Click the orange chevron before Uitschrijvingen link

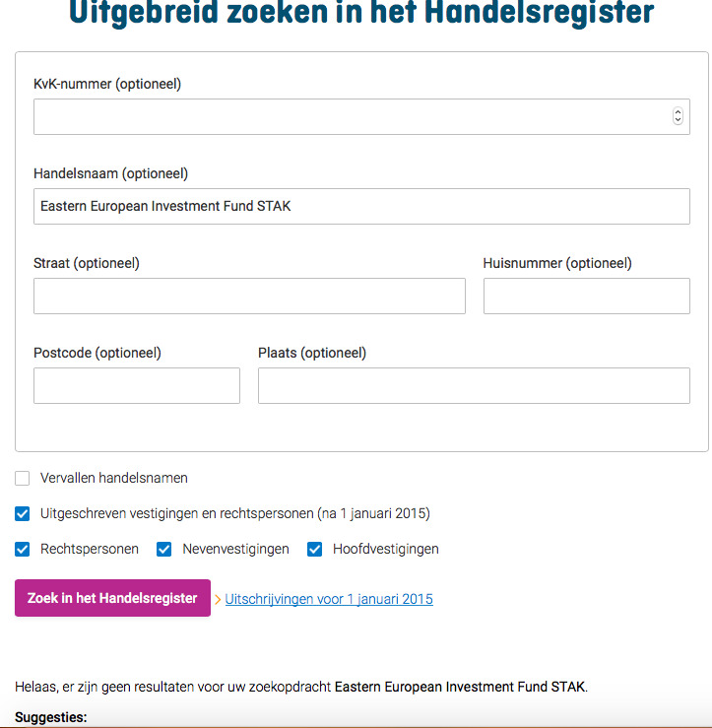pyautogui.click(x=218, y=599)
